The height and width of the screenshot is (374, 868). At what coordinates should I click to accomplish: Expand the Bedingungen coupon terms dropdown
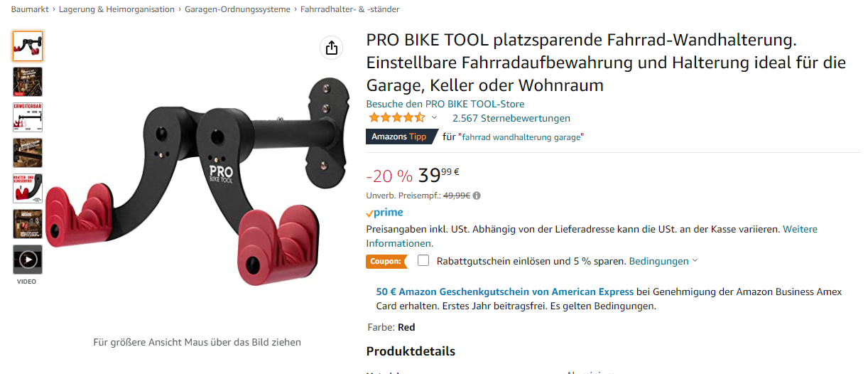tap(663, 261)
